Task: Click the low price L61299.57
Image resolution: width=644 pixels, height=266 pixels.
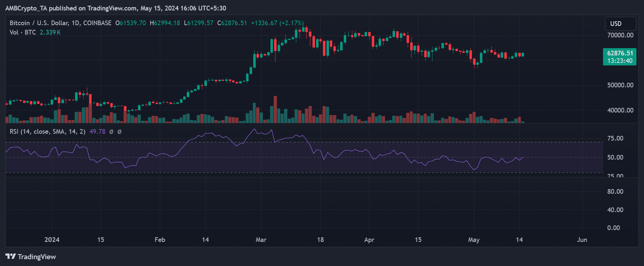Action: coord(199,23)
